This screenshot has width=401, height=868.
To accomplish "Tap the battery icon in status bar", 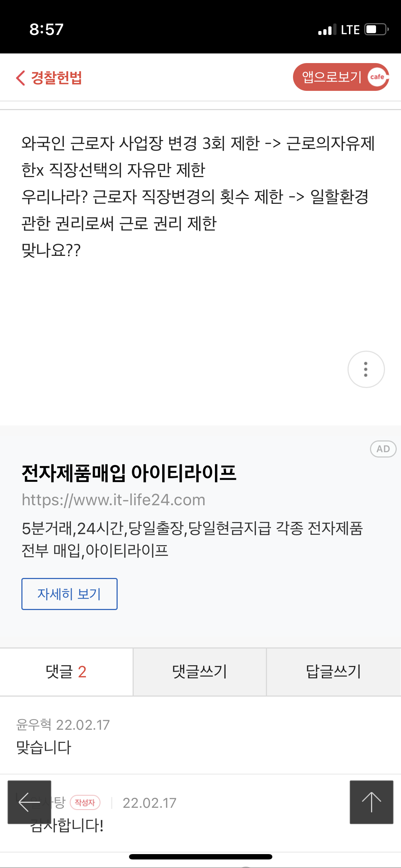I will 376,29.
